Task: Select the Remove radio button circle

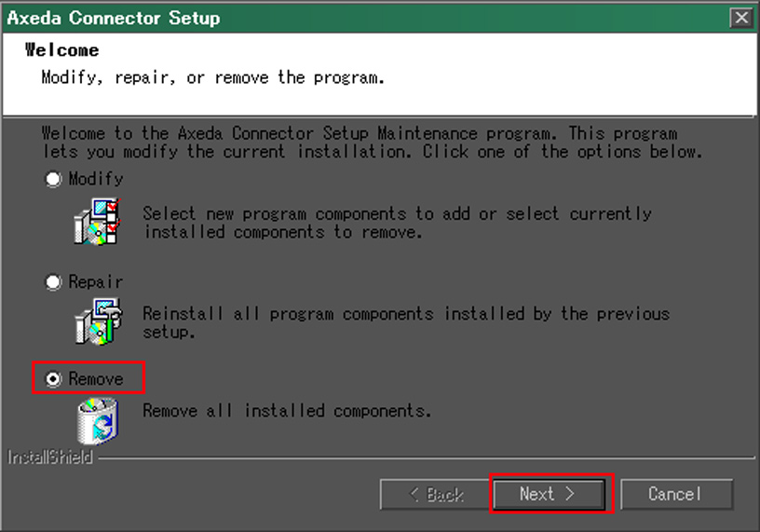Action: point(53,379)
